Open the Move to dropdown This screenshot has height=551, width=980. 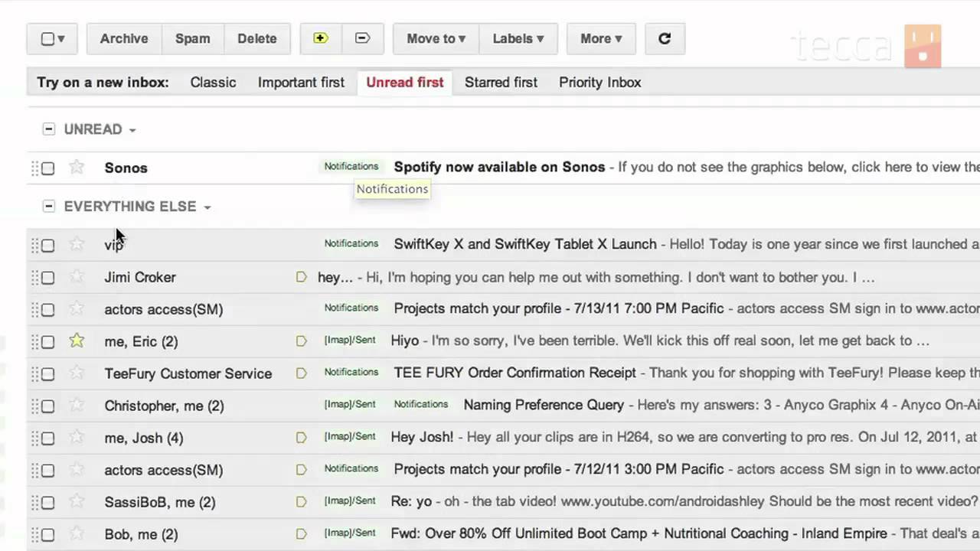click(x=436, y=38)
